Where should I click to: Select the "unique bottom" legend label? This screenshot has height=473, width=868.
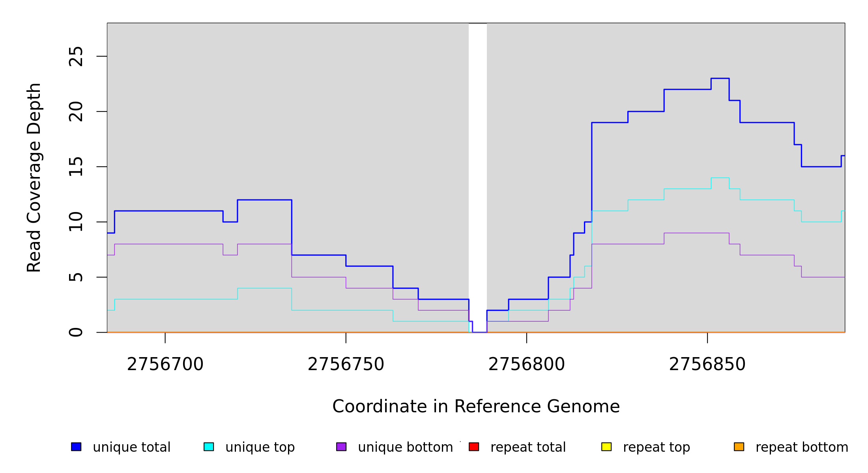(x=405, y=447)
